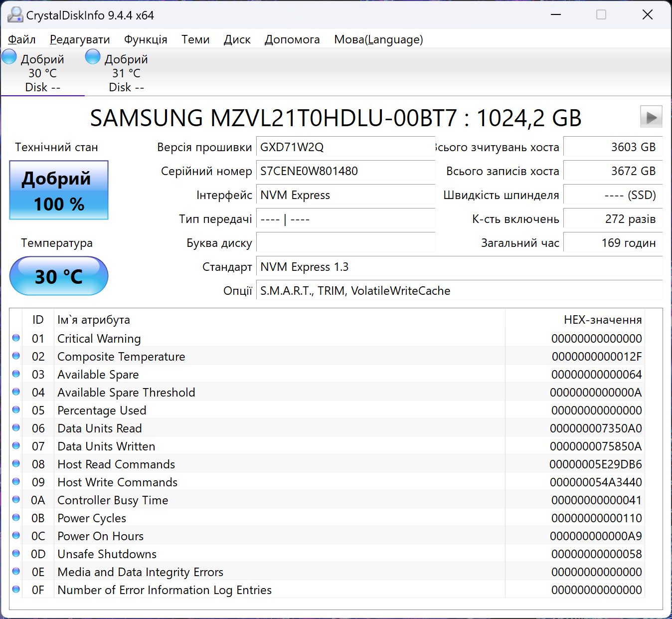Minimize the CrystalDiskInfo window
Viewport: 672px width, 619px height.
click(x=556, y=15)
